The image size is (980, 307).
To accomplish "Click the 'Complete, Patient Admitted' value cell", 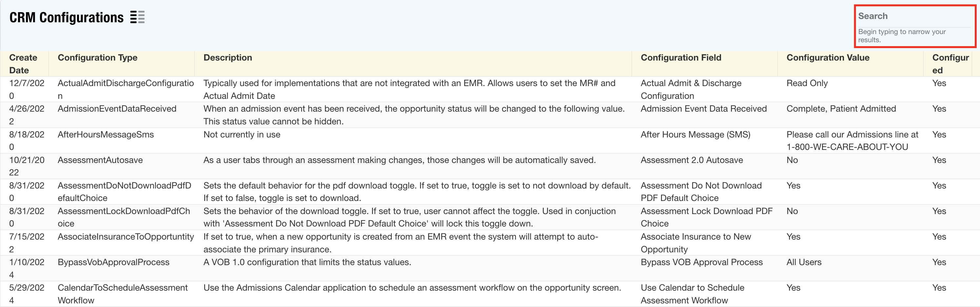I will (841, 109).
